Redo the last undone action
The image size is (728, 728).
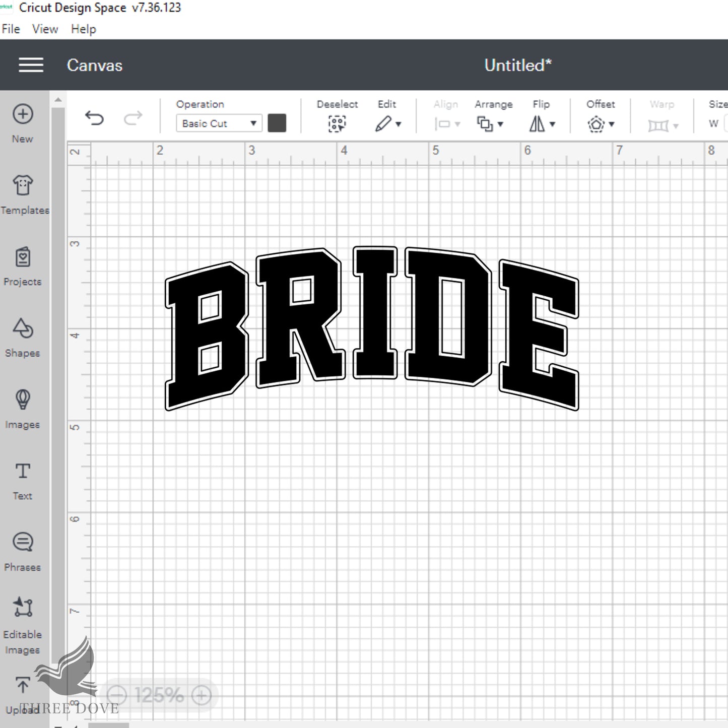click(x=133, y=118)
